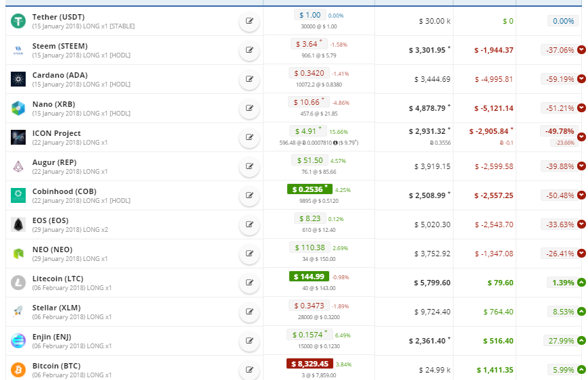
Task: Click the $ 9,724.40 Stellar total value
Action: pos(432,312)
